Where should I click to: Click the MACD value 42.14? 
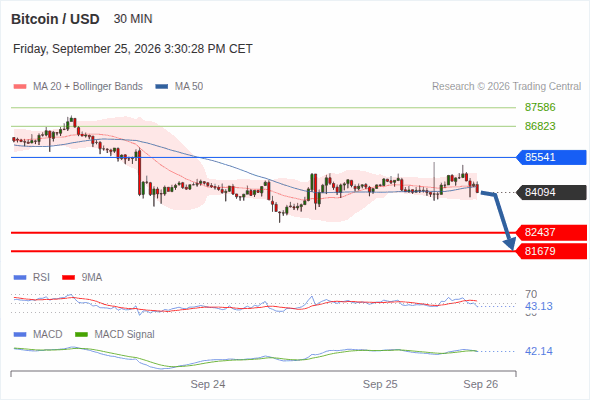[x=539, y=351]
